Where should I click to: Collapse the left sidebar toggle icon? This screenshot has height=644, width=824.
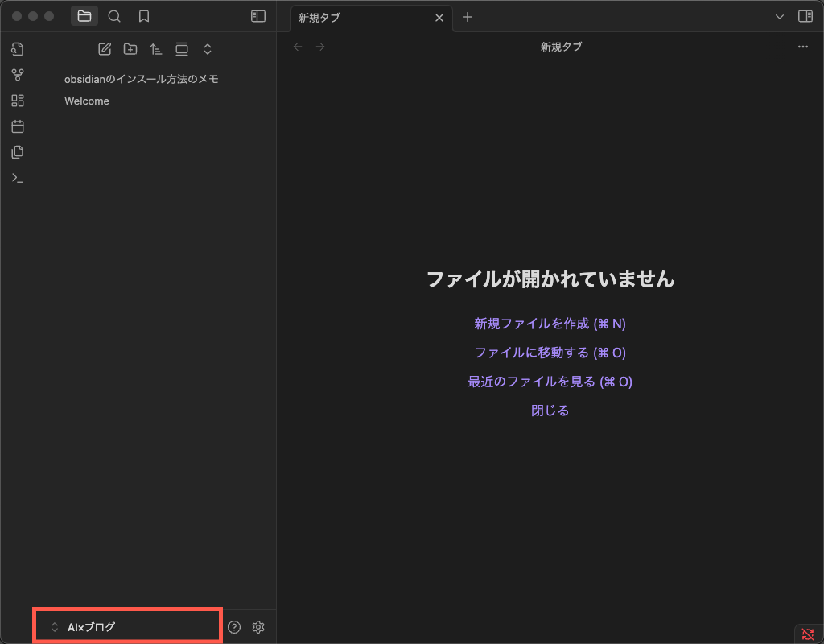[258, 16]
